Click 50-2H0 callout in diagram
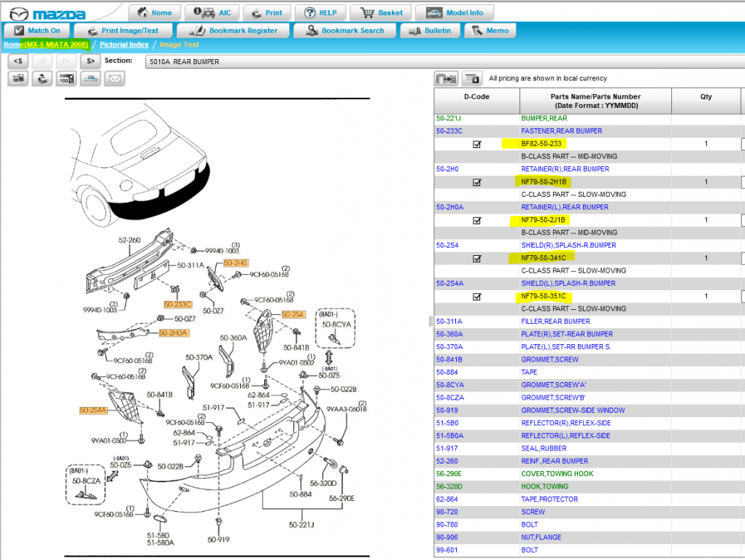745x560 pixels. (x=236, y=263)
